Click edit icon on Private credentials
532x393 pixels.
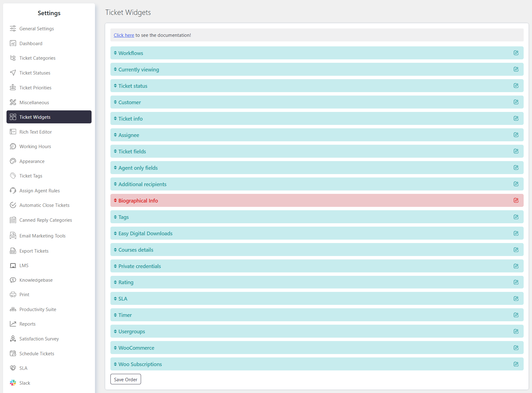pyautogui.click(x=516, y=266)
